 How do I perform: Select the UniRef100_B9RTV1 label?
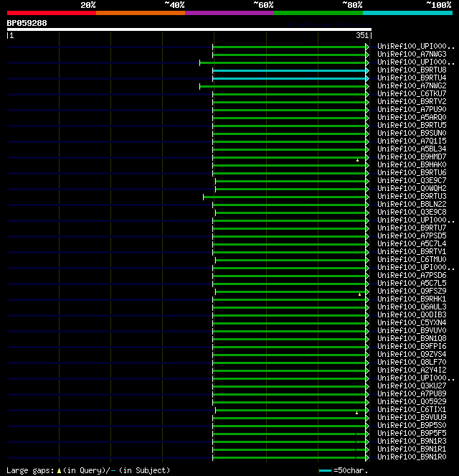(x=412, y=251)
